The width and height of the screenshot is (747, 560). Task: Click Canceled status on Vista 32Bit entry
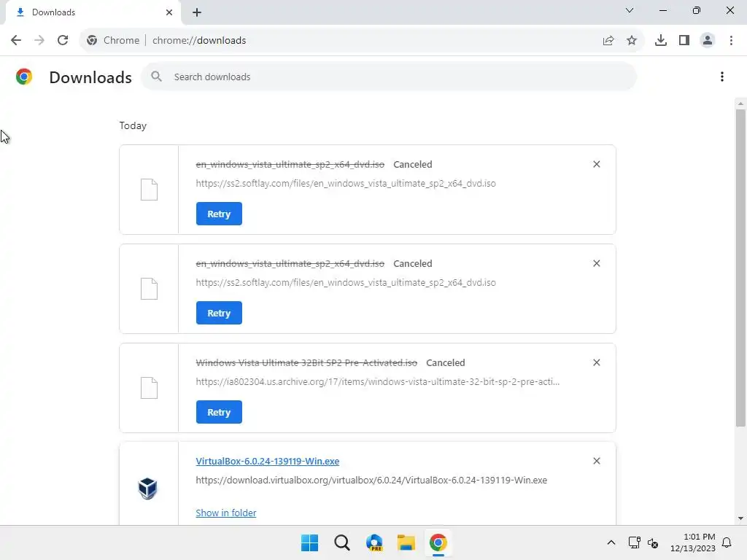click(x=446, y=362)
